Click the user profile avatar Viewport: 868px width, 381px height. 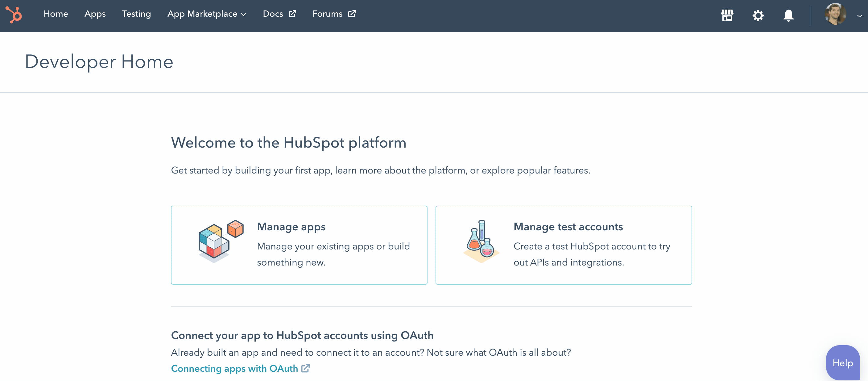835,14
